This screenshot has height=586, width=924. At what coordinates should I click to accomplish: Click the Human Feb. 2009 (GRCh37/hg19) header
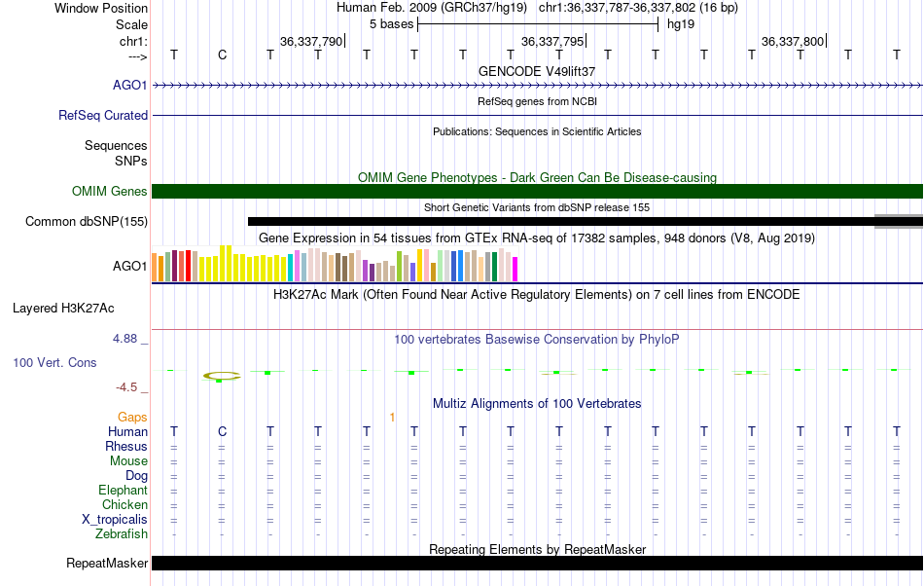click(433, 8)
